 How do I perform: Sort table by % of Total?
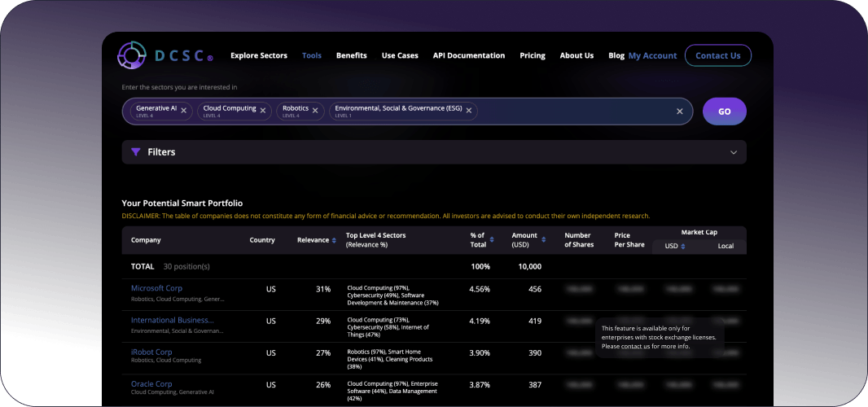click(492, 240)
